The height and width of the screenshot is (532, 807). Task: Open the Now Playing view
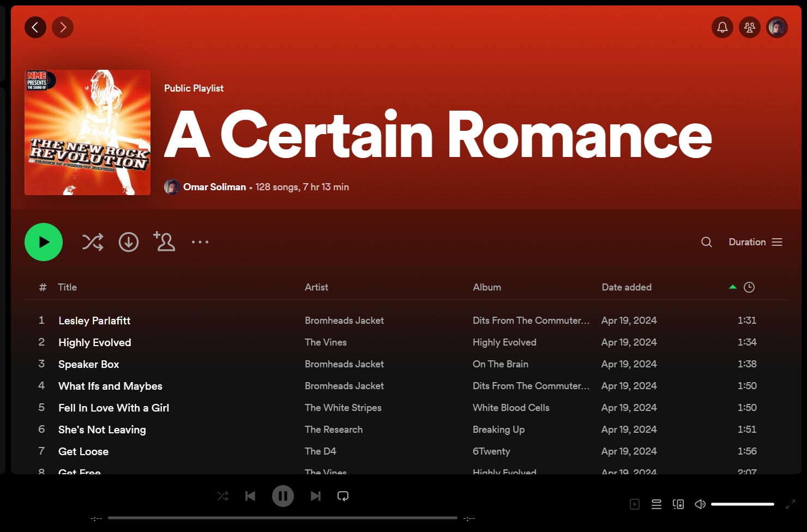coord(635,504)
